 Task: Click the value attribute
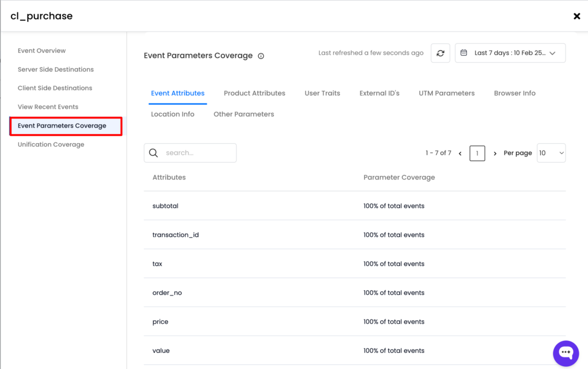(x=161, y=351)
